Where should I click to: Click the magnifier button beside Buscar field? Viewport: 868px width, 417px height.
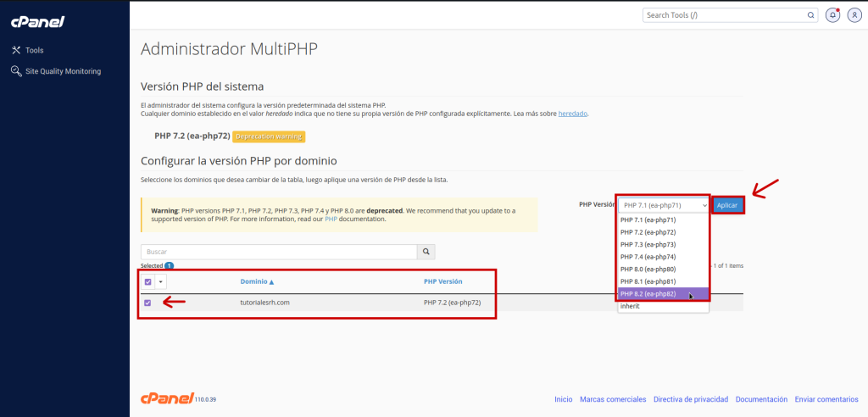coord(428,252)
